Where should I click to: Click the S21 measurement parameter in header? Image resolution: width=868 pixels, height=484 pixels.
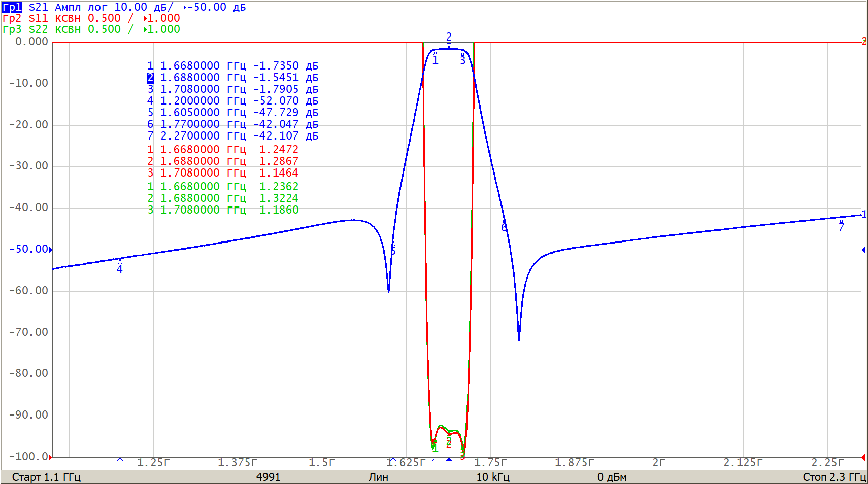39,7
